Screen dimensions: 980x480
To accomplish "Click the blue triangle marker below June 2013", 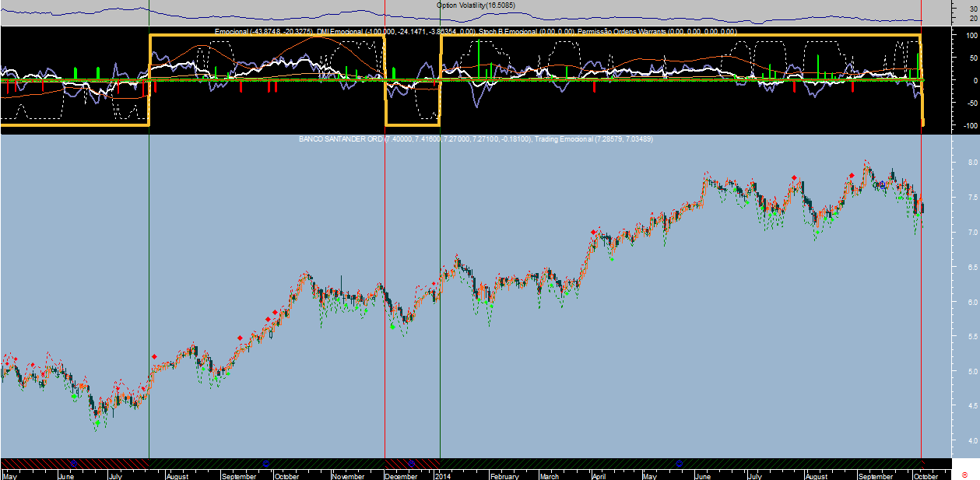I will tap(74, 463).
